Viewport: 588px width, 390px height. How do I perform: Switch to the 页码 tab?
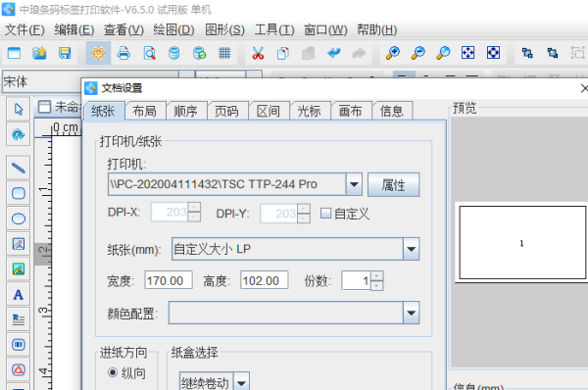pyautogui.click(x=226, y=111)
